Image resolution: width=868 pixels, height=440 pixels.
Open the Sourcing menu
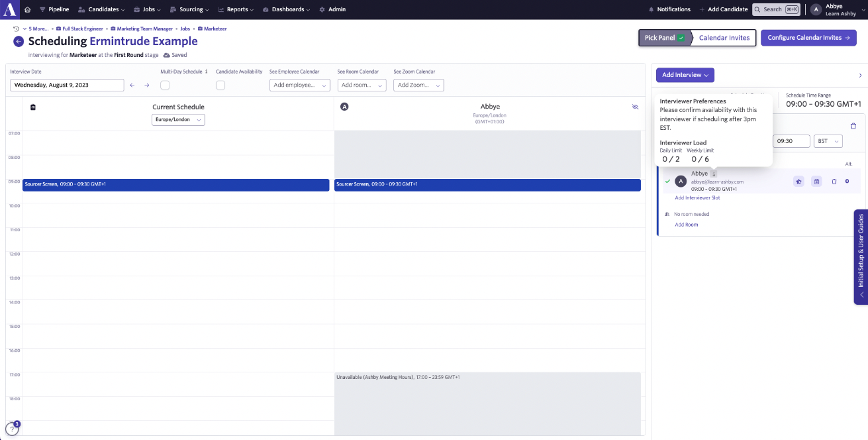pos(189,10)
